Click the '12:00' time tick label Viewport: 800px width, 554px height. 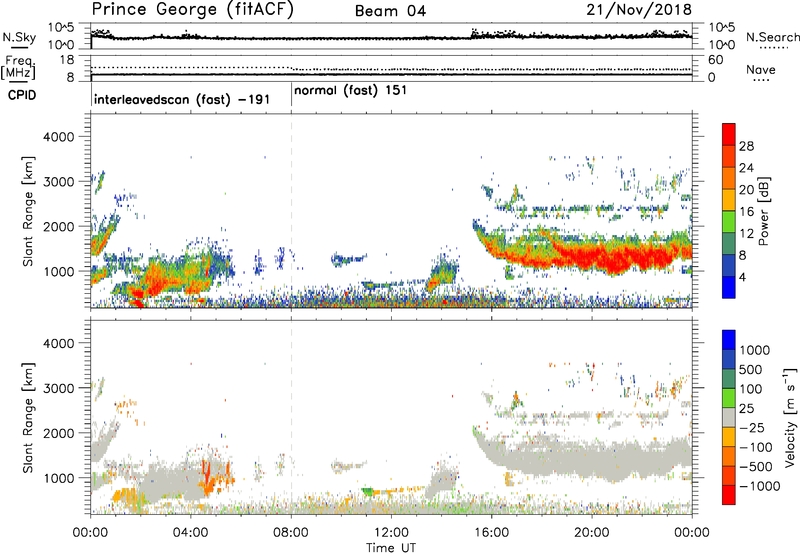391,533
